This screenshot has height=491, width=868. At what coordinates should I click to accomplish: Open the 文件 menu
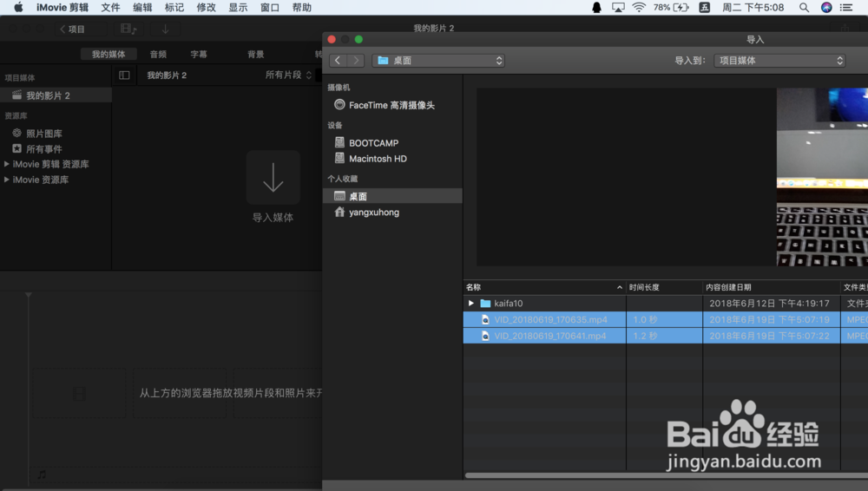(111, 7)
